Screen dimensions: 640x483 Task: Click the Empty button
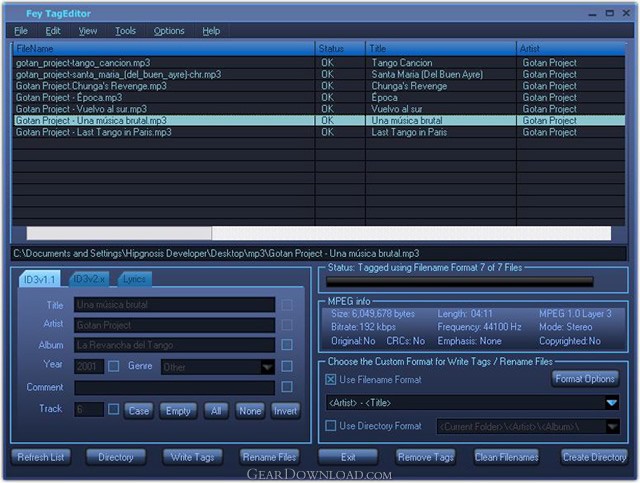pos(178,411)
